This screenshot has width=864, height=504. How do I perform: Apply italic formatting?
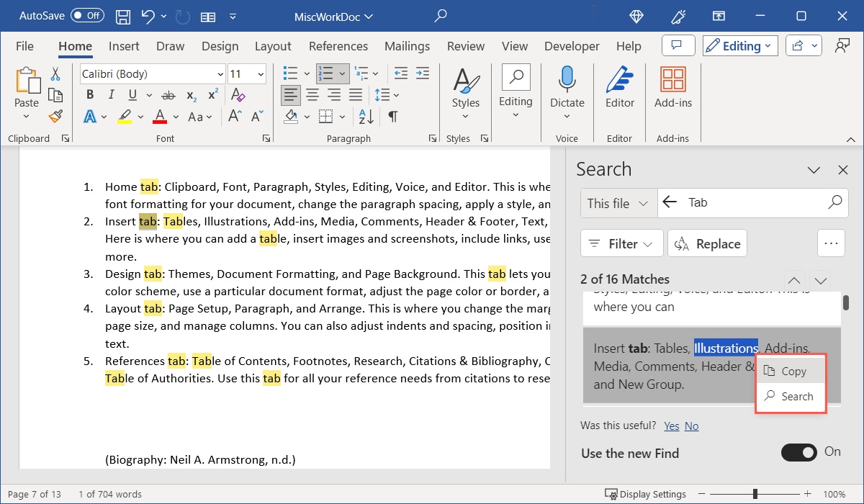110,94
